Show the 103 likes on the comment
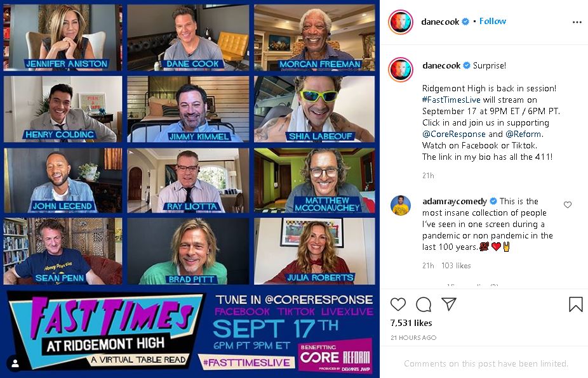 (456, 266)
